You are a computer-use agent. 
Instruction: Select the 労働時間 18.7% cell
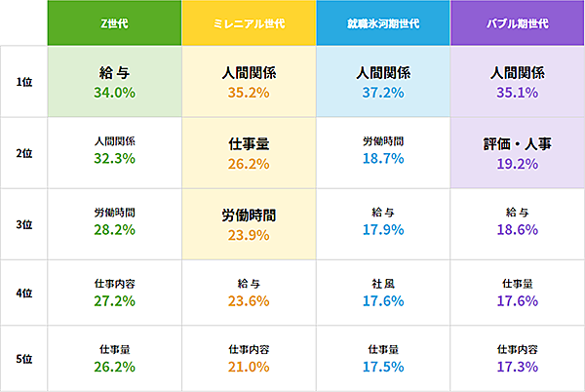tap(383, 153)
